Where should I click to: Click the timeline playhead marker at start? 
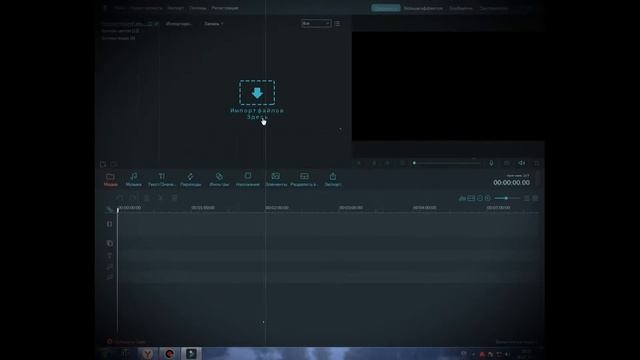coord(118,210)
